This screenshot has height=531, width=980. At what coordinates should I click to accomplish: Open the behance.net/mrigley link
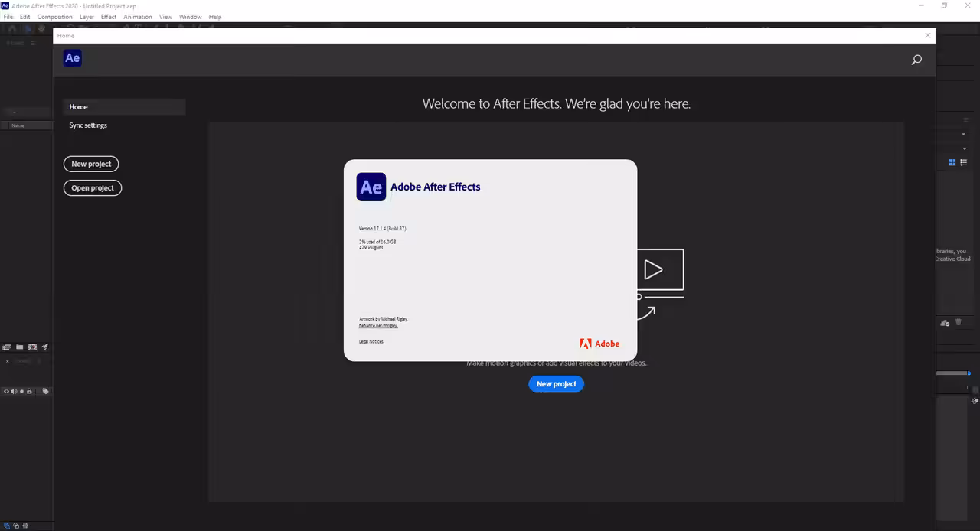[x=378, y=325]
